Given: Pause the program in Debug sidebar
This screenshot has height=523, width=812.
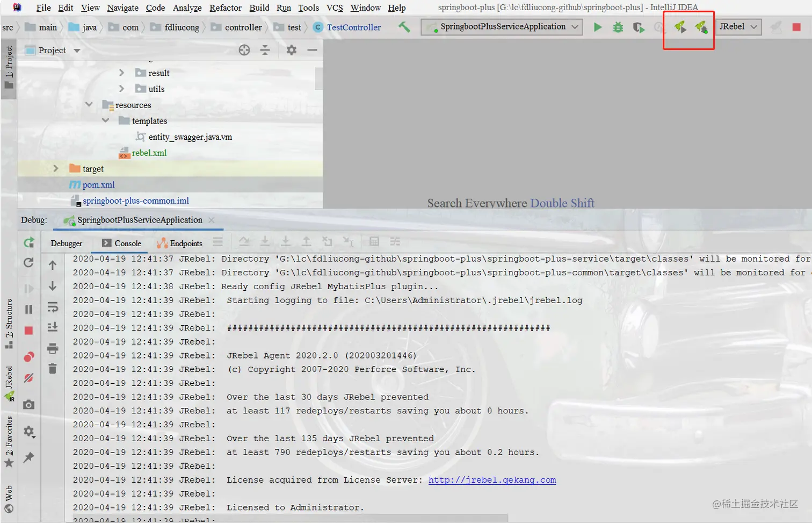Looking at the screenshot, I should pos(29,309).
